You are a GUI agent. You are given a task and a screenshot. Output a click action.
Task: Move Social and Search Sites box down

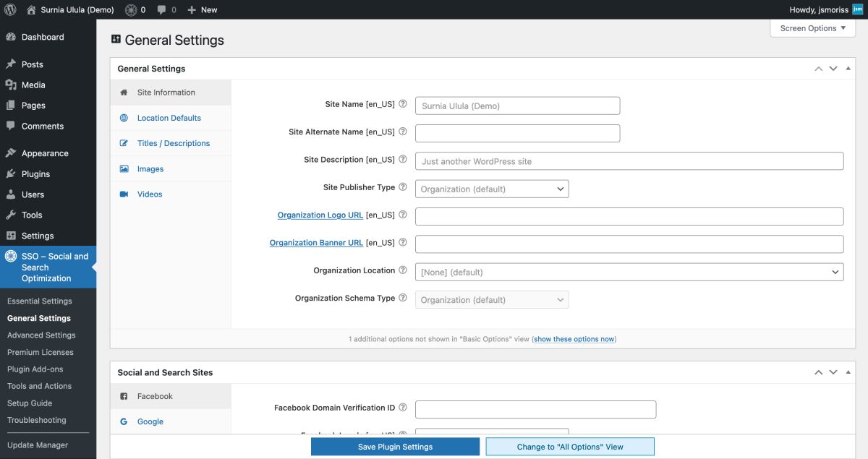[x=833, y=372]
